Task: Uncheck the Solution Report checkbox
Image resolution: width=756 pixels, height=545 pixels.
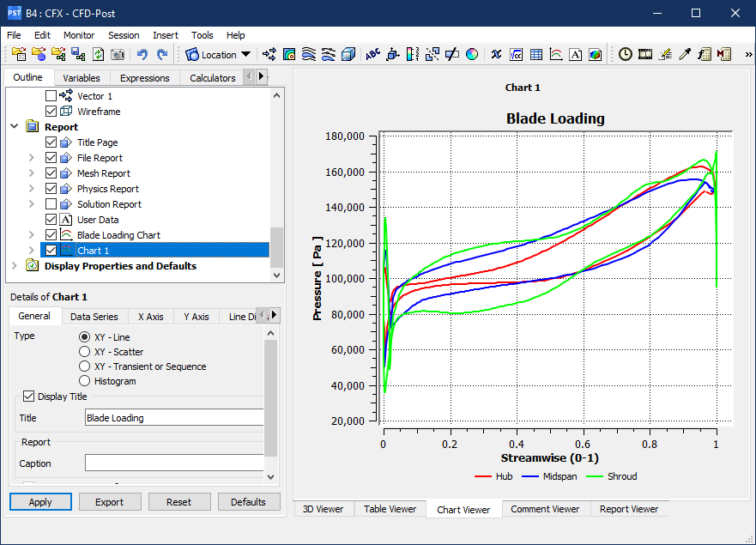Action: pos(51,204)
